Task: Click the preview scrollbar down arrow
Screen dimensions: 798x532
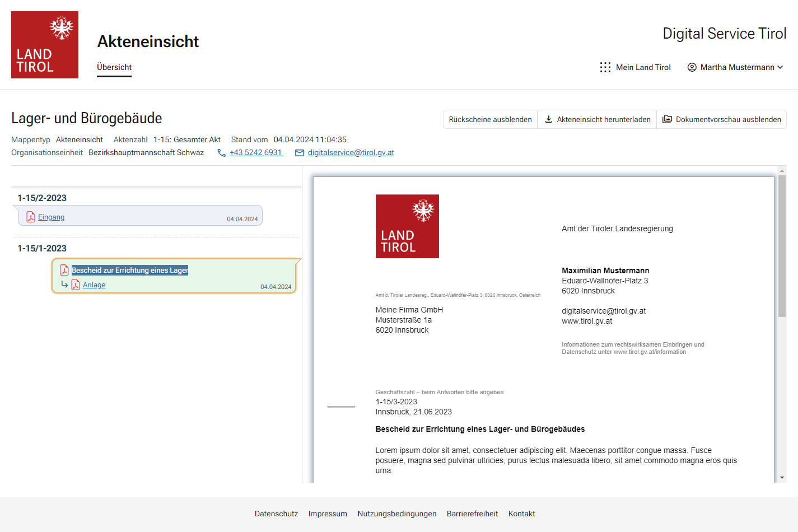Action: [x=782, y=478]
